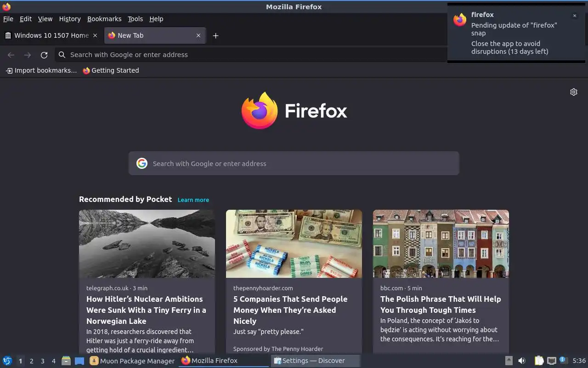Switch to virtual desktop 1
The image size is (588, 368).
coord(20,361)
